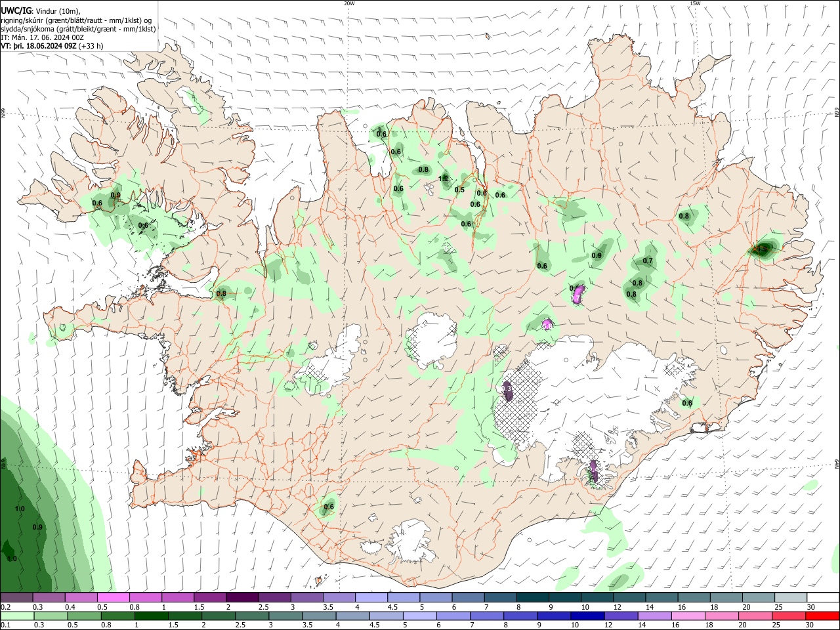The image size is (840, 630).
Task: Pick the deep blue lower swatch between 10 and 12
Action: [x=587, y=616]
